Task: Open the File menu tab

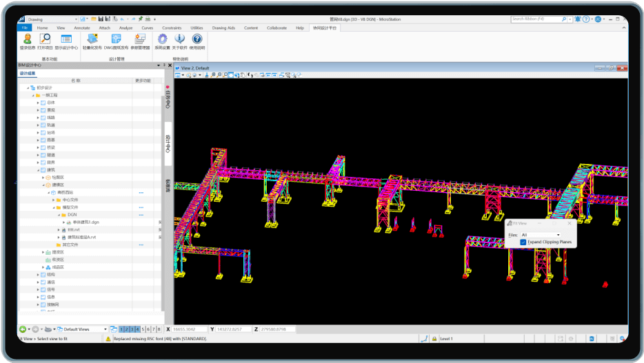Action: (x=25, y=28)
